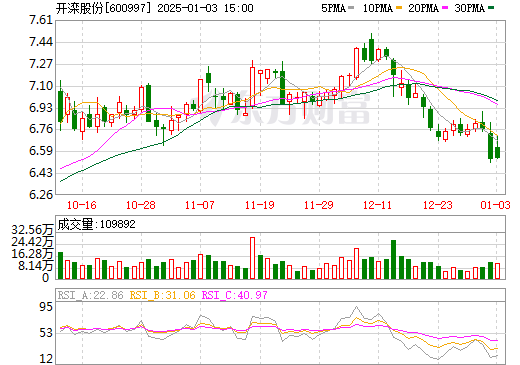
Task: Click the 7.61 price axis label
Action: click(41, 20)
